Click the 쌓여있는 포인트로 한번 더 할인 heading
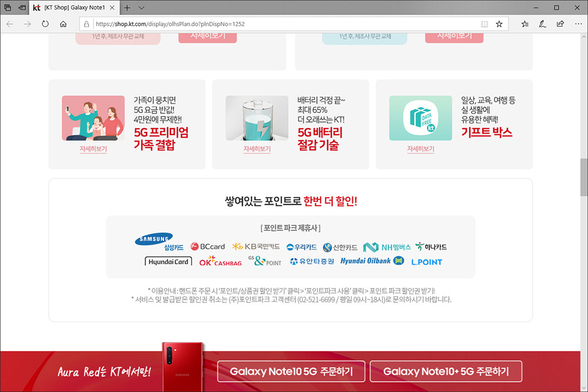This screenshot has height=392, width=588. tap(291, 201)
